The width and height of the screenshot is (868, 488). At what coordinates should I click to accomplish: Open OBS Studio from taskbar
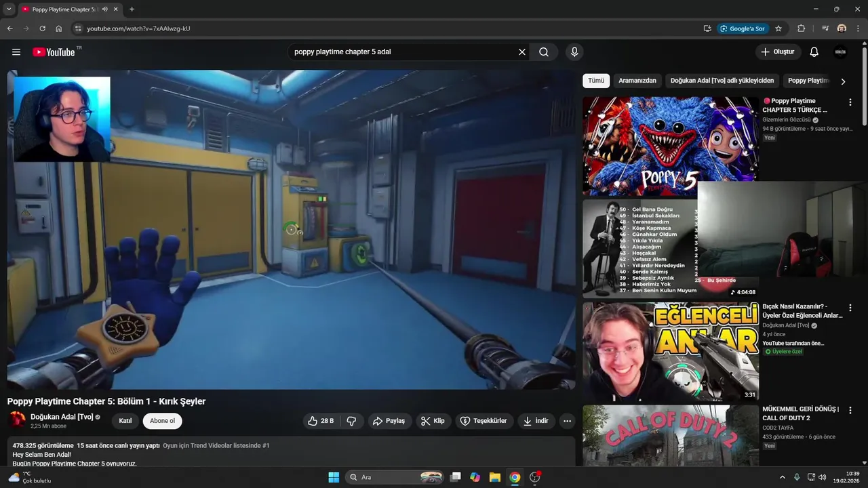click(535, 477)
